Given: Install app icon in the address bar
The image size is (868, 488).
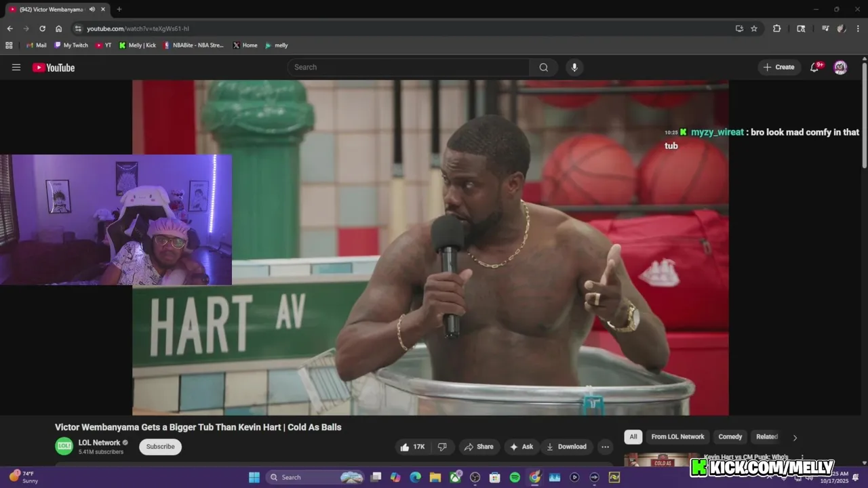Looking at the screenshot, I should pos(739,28).
